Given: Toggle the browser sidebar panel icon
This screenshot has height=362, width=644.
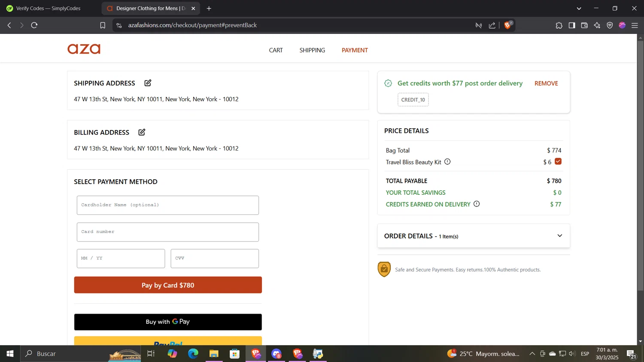Looking at the screenshot, I should tap(572, 25).
